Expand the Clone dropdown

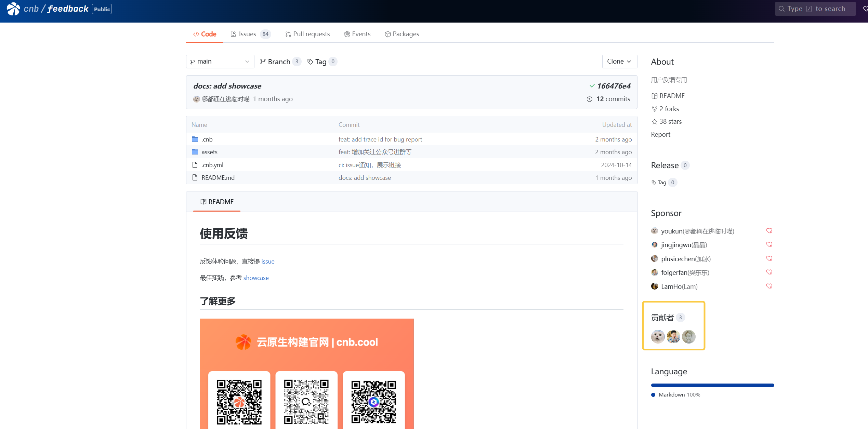click(x=619, y=62)
